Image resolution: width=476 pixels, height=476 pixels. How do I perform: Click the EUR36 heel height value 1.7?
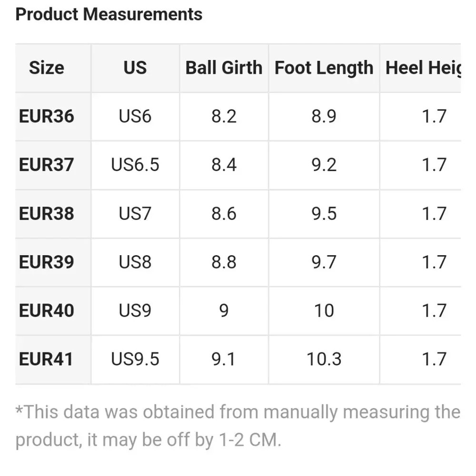(x=434, y=116)
